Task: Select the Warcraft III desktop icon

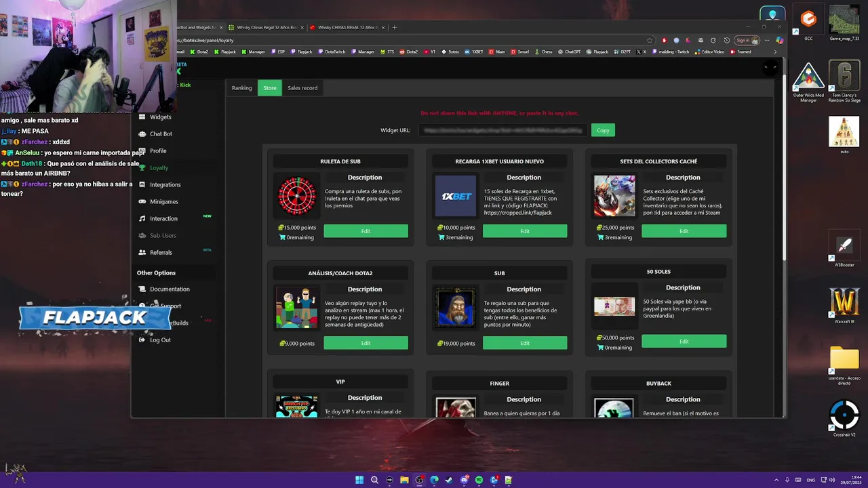Action: 844,305
